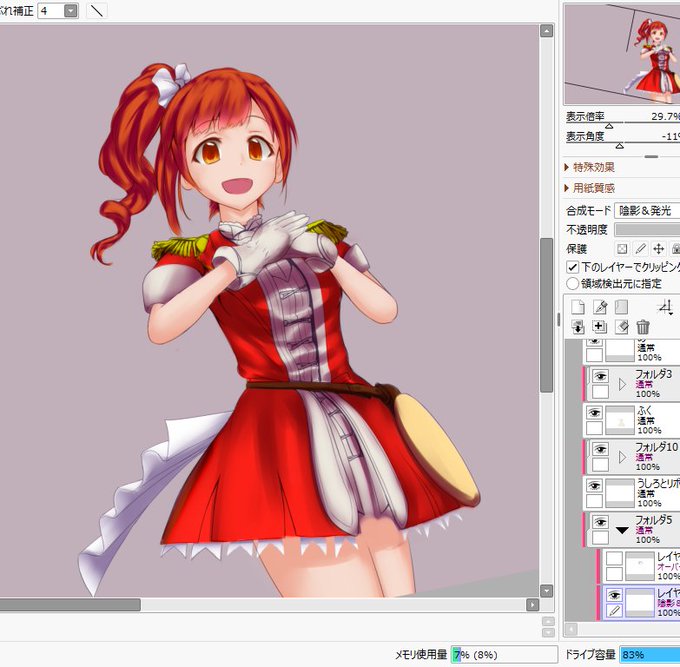Hide the フォルダ5 folder via its eye icon
680x667 pixels.
(x=600, y=522)
